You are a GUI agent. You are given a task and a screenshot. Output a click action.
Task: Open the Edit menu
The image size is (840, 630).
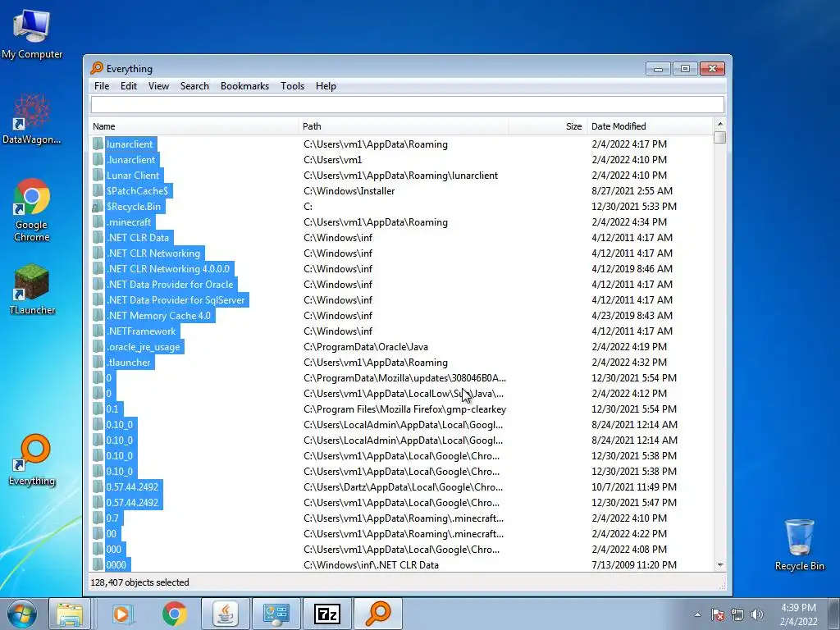[129, 85]
